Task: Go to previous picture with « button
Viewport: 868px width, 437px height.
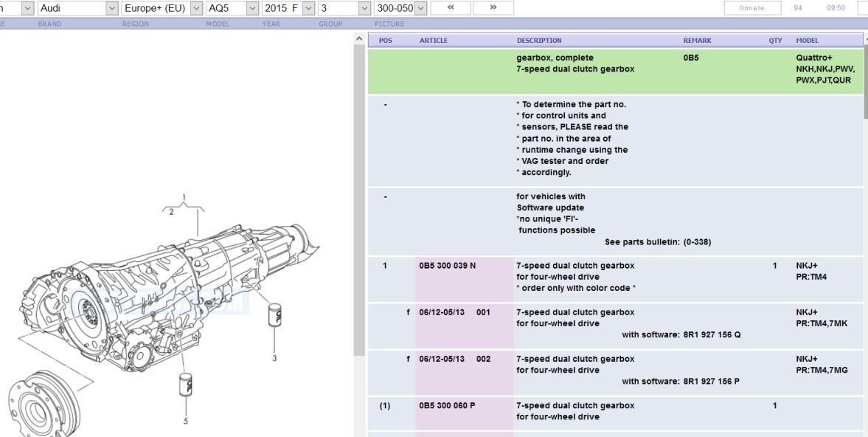Action: point(450,8)
